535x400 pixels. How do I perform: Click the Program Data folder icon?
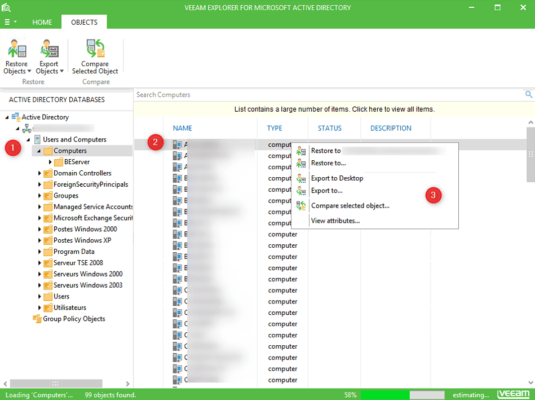(x=48, y=252)
